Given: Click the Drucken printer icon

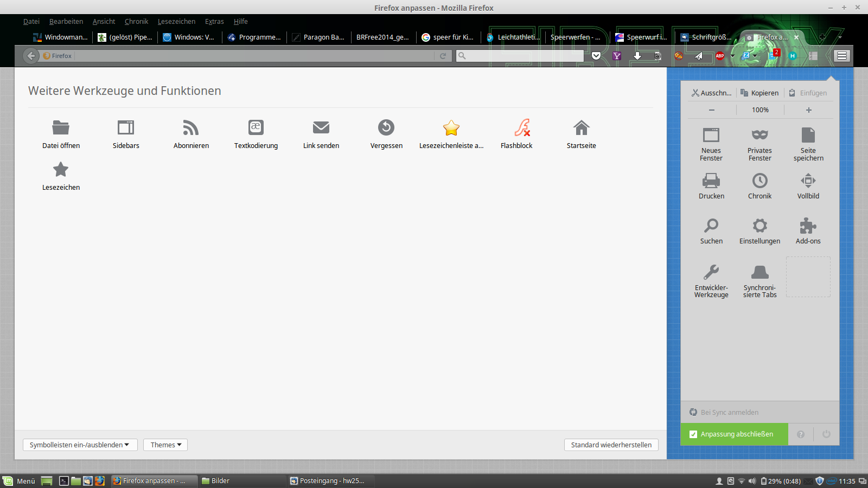Looking at the screenshot, I should pyautogui.click(x=711, y=180).
